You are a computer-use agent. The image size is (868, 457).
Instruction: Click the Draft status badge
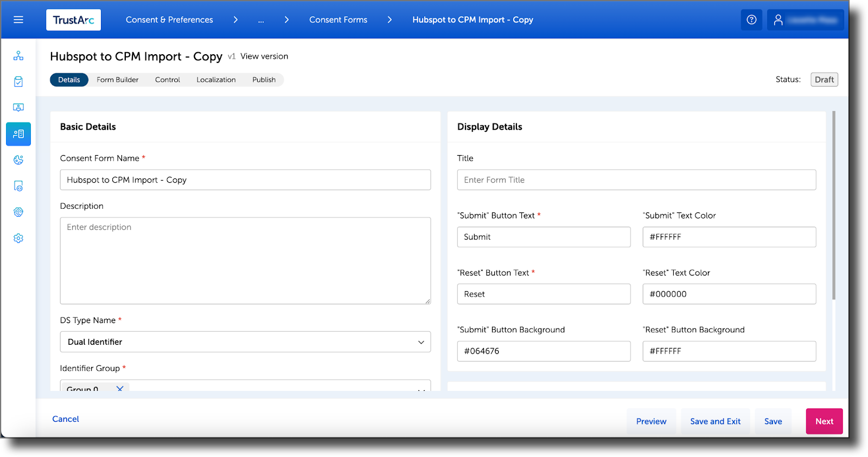(824, 80)
